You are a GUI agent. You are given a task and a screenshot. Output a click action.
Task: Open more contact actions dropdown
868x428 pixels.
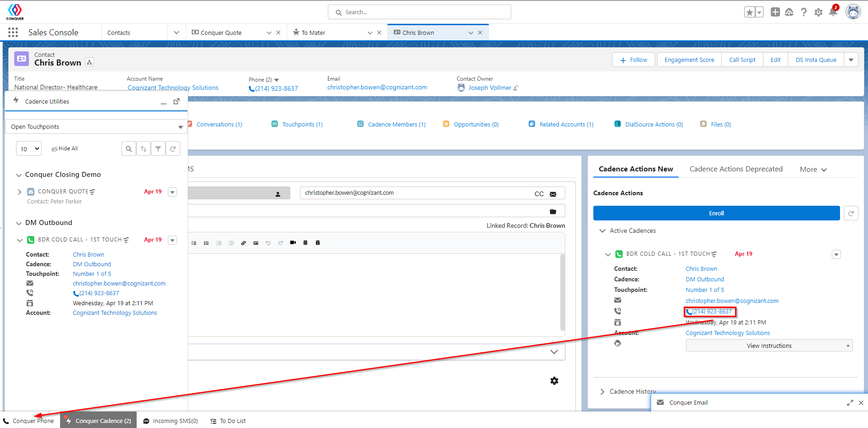851,60
